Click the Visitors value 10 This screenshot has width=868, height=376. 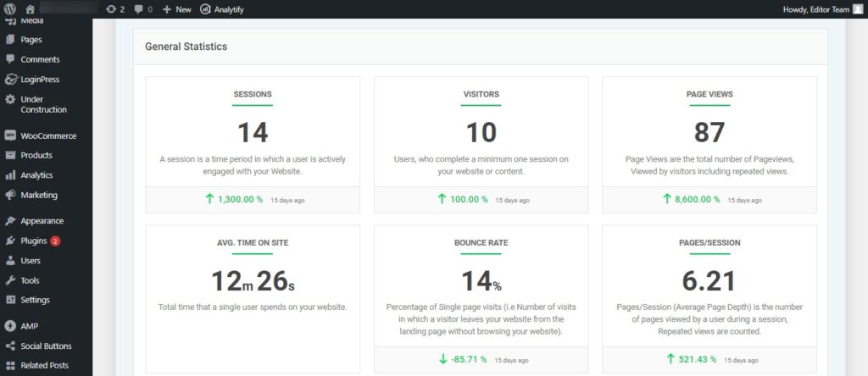pyautogui.click(x=481, y=133)
